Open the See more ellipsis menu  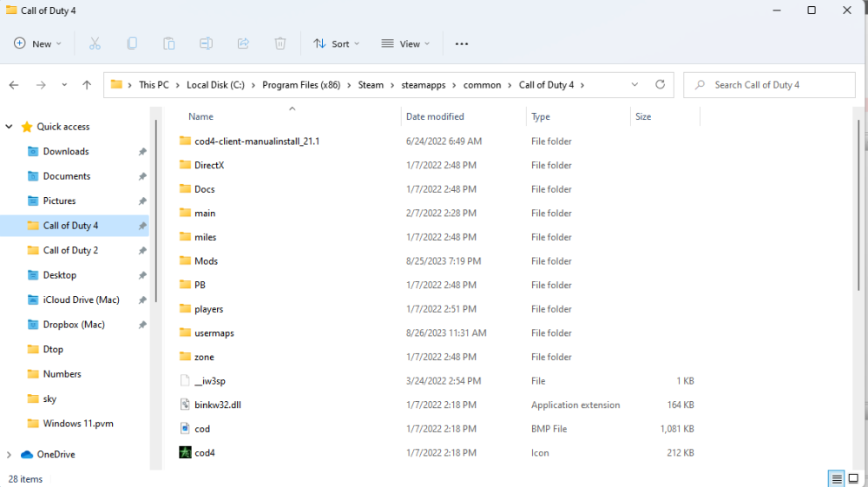462,43
